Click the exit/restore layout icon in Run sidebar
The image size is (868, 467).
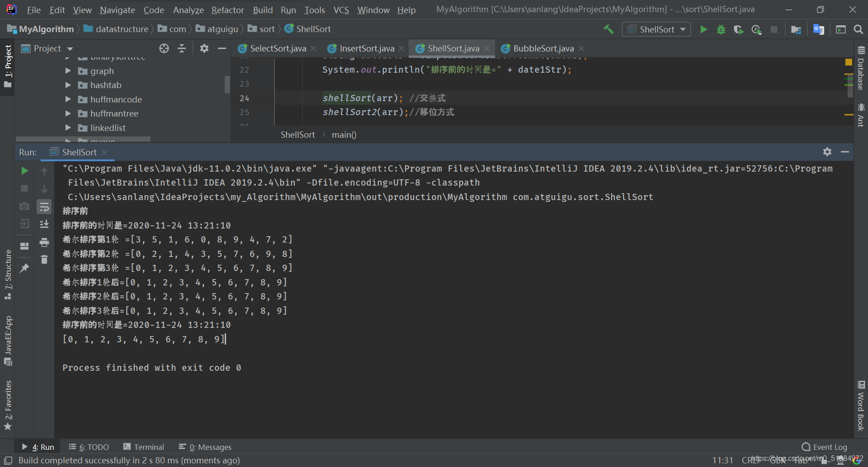pyautogui.click(x=25, y=224)
